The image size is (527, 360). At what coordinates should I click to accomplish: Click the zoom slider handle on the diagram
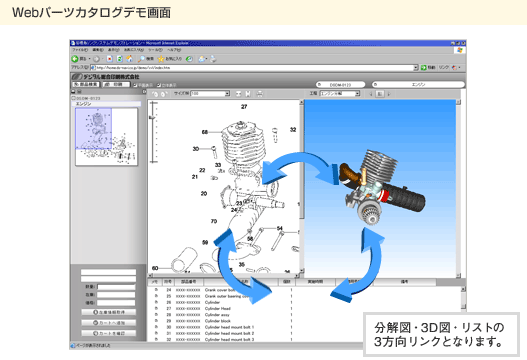point(152,118)
